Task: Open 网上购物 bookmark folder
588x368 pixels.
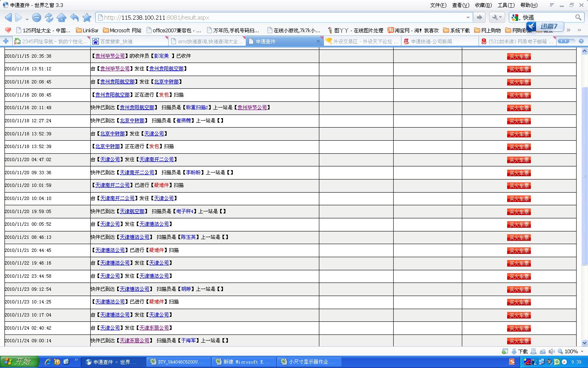Action: pyautogui.click(x=488, y=30)
